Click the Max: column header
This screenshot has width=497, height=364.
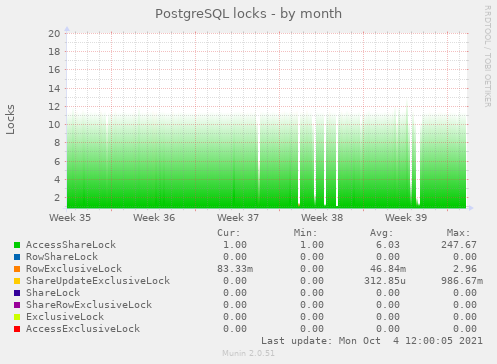(x=458, y=233)
